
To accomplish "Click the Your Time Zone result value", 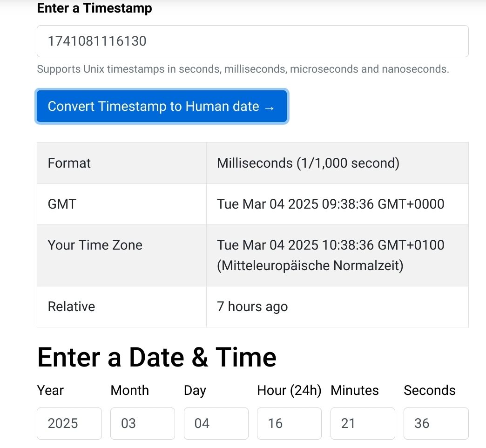I will click(331, 255).
